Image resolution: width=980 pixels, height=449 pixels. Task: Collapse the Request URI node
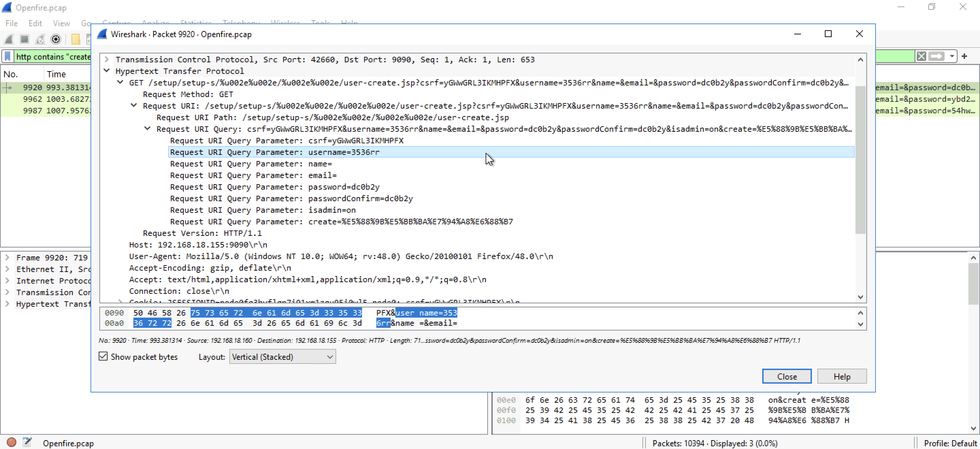pyautogui.click(x=134, y=106)
